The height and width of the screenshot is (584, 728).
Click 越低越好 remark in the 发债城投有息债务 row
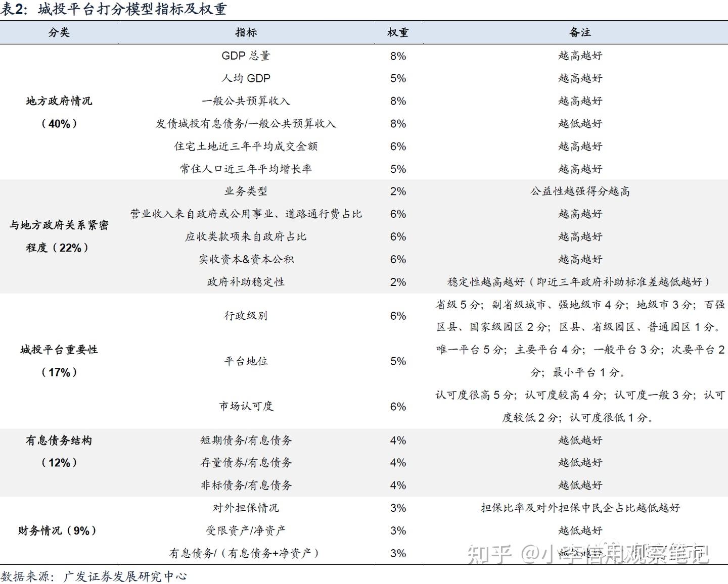580,124
